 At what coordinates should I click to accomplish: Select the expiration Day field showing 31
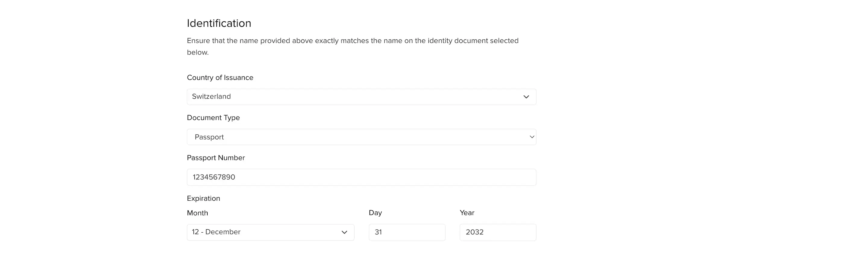pos(407,232)
